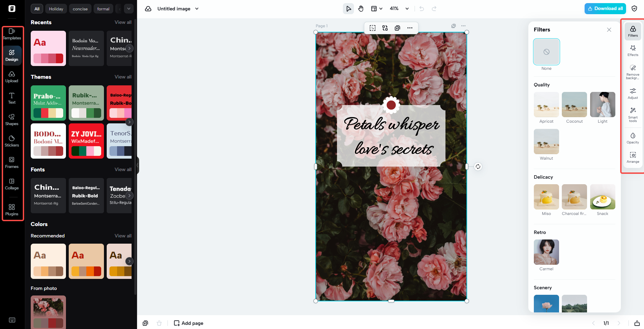Image resolution: width=644 pixels, height=329 pixels.
Task: Show more Recommended colors with the arrow
Action: pos(129,261)
